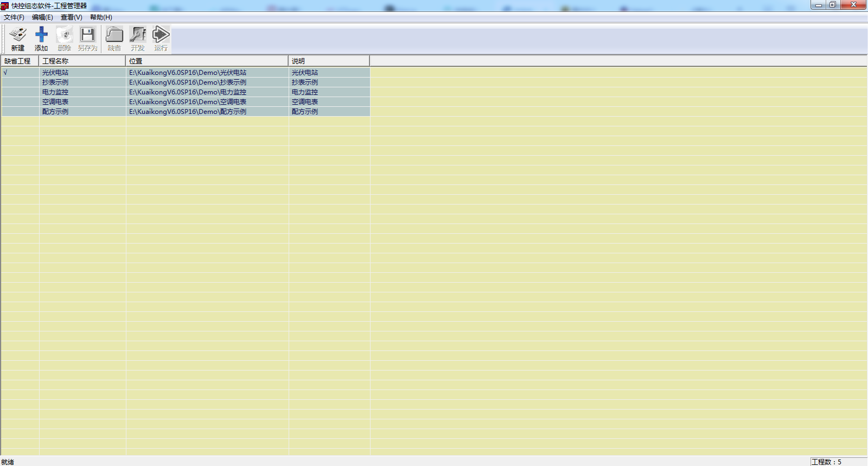Select project name 抄表示例
Image resolution: width=868 pixels, height=466 pixels.
(x=55, y=82)
